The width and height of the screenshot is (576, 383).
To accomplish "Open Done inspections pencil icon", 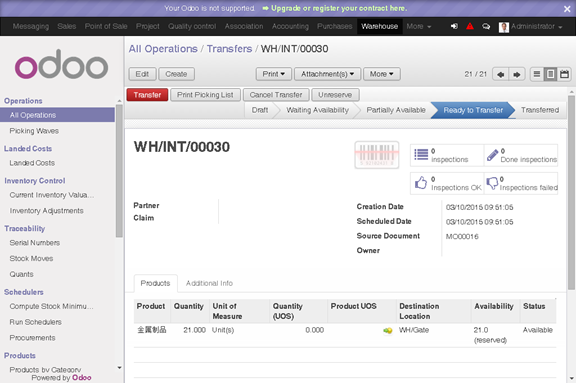I will point(492,155).
